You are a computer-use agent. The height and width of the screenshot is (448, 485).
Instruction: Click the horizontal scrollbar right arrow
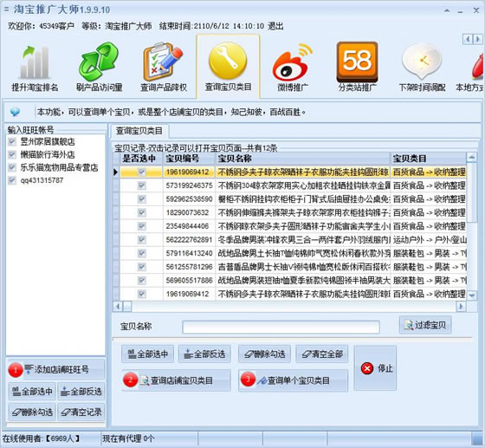(x=461, y=306)
